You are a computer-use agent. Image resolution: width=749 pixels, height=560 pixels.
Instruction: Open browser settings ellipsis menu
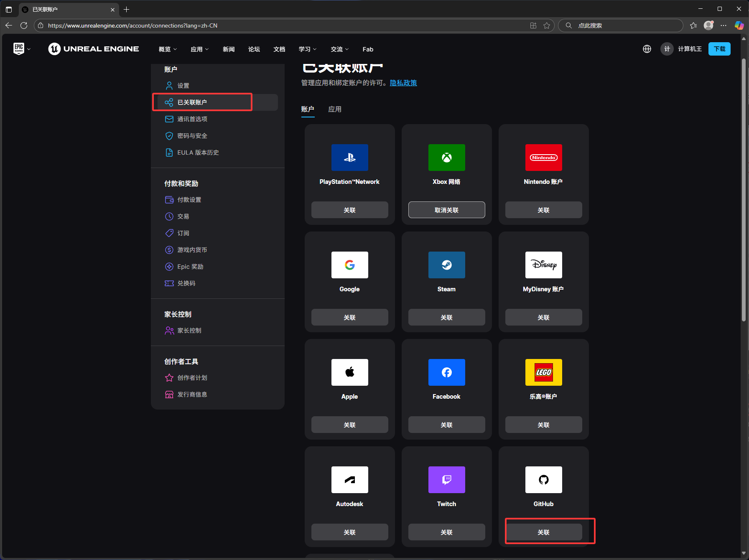pyautogui.click(x=724, y=25)
